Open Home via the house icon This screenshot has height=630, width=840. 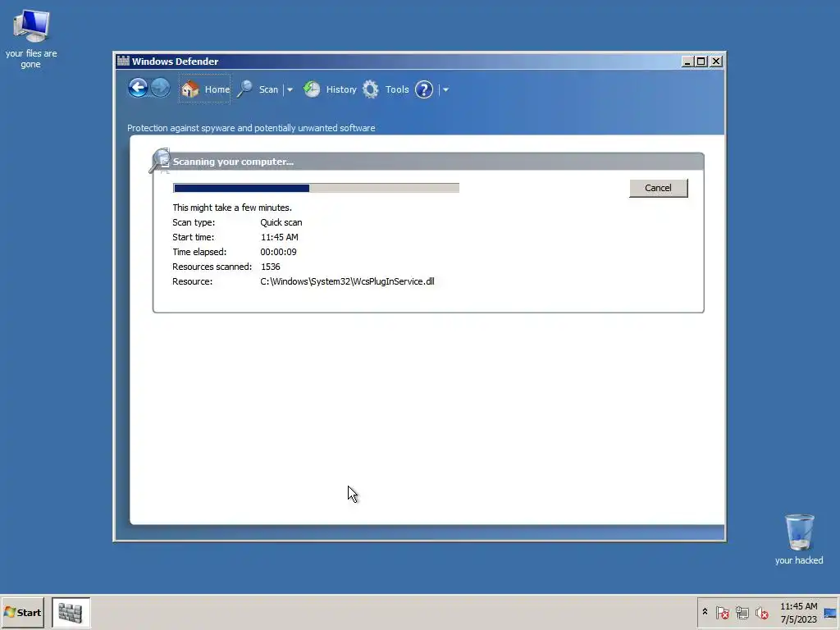tap(190, 89)
